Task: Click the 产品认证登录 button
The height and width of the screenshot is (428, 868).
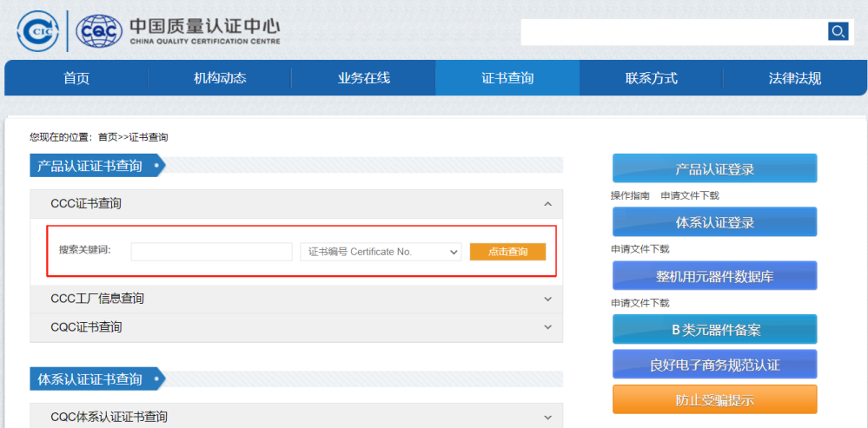Action: pos(714,169)
